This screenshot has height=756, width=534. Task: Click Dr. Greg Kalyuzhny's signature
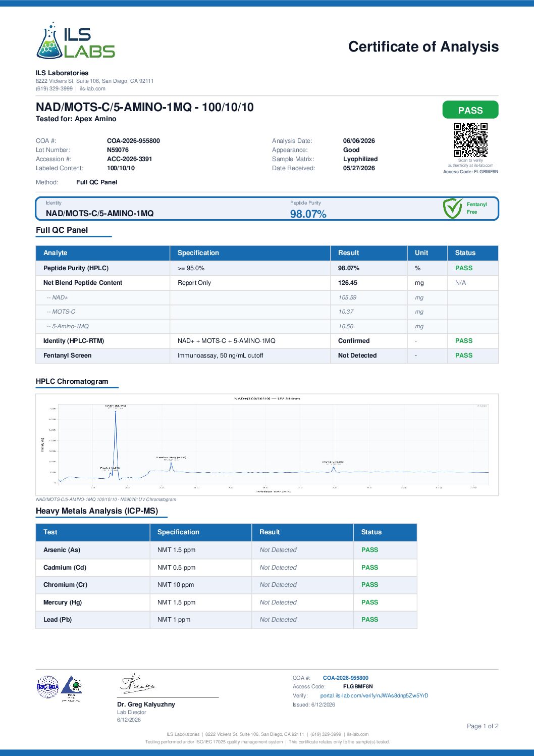tap(137, 683)
